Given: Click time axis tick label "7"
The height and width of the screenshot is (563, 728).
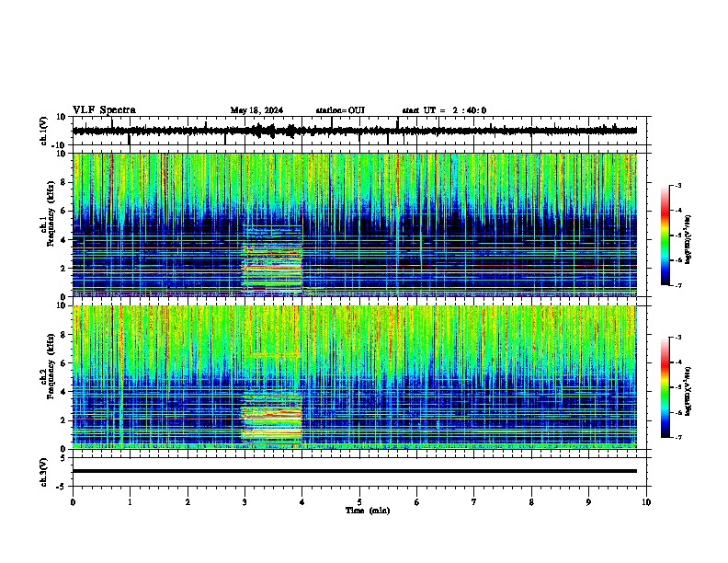Looking at the screenshot, I should click(474, 502).
